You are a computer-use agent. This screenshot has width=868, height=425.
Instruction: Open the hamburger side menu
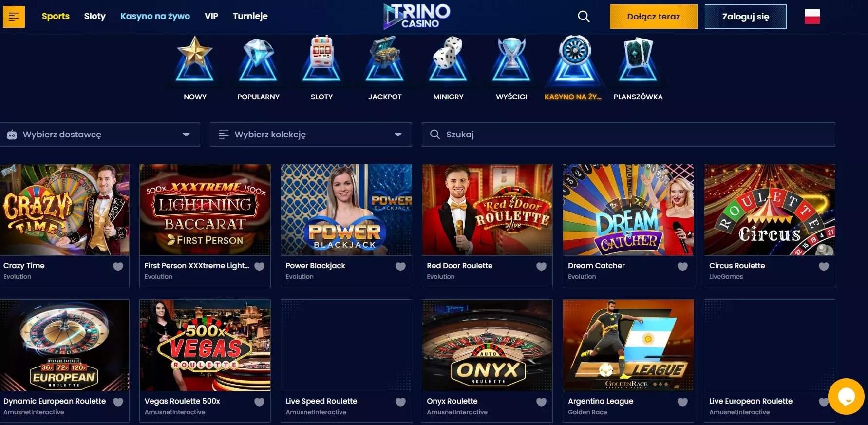(14, 17)
